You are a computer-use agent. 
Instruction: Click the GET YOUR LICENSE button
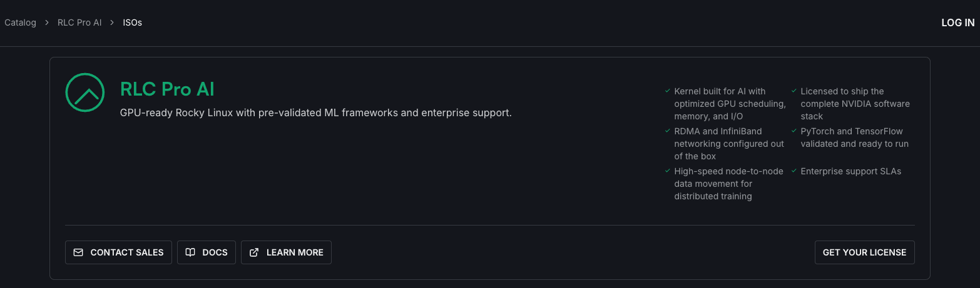click(x=864, y=252)
